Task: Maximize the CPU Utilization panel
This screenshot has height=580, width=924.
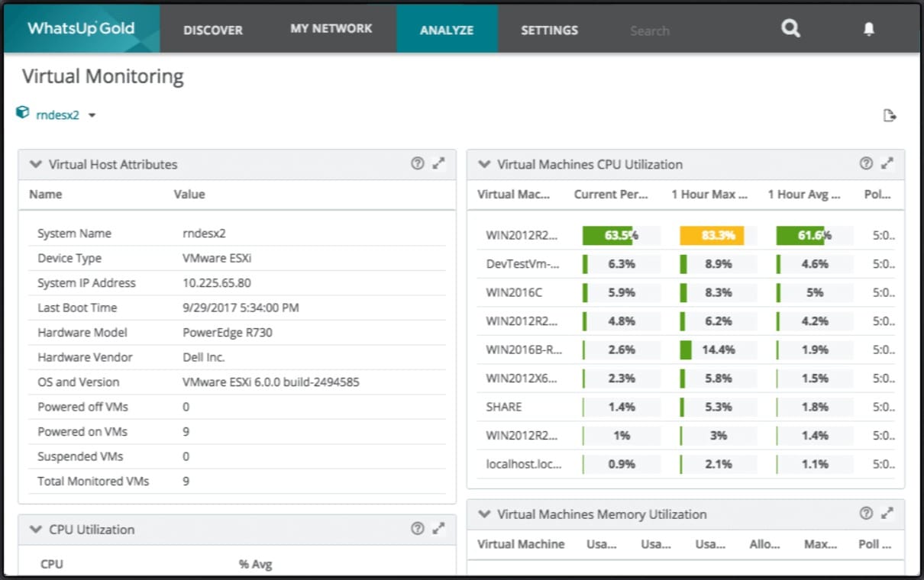Action: tap(438, 528)
